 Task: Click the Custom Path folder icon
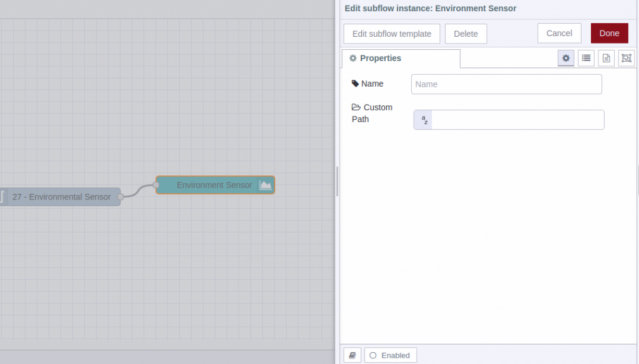(x=356, y=107)
